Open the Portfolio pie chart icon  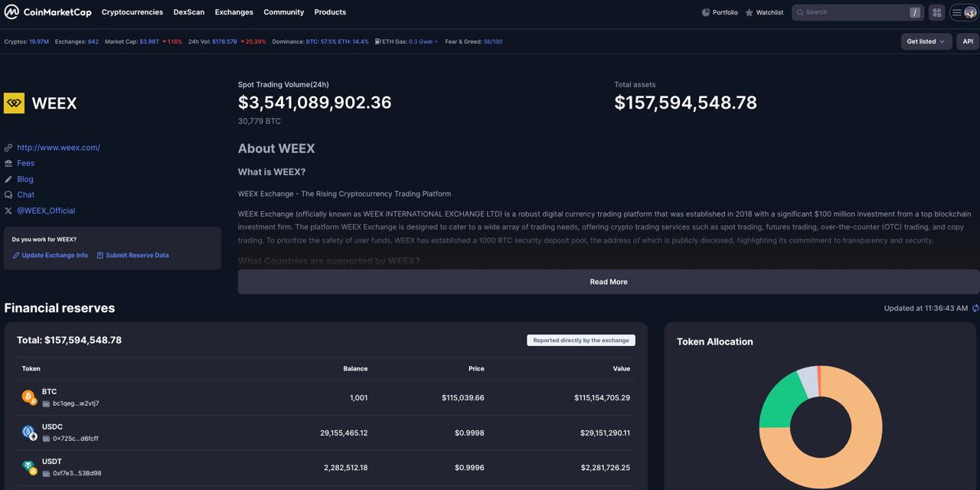pos(706,12)
